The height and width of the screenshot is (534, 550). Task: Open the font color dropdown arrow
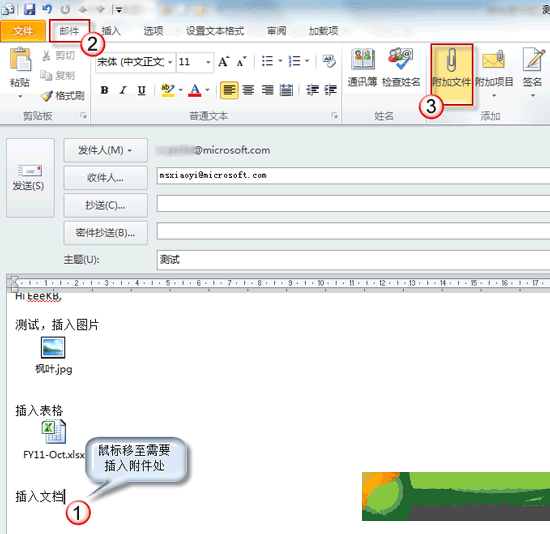coord(207,90)
